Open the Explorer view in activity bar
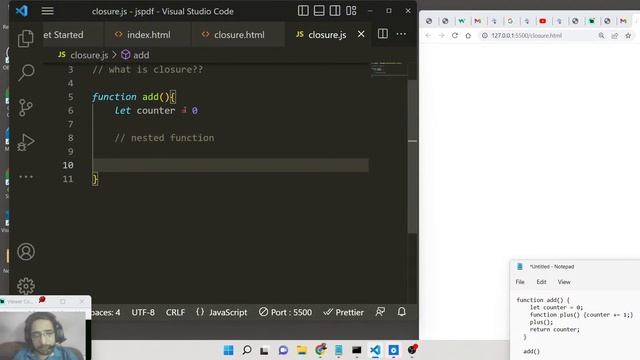This screenshot has height=360, width=640. tap(26, 38)
